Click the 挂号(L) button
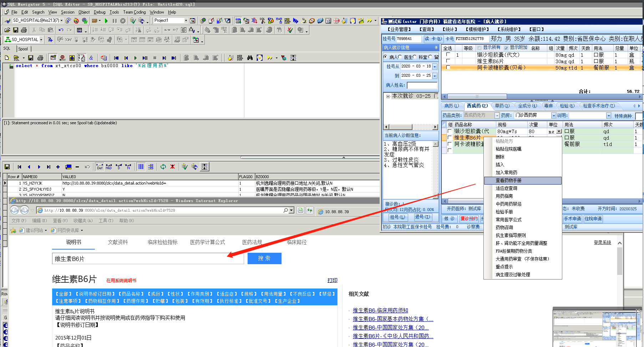644x347 pixels. coord(397,217)
